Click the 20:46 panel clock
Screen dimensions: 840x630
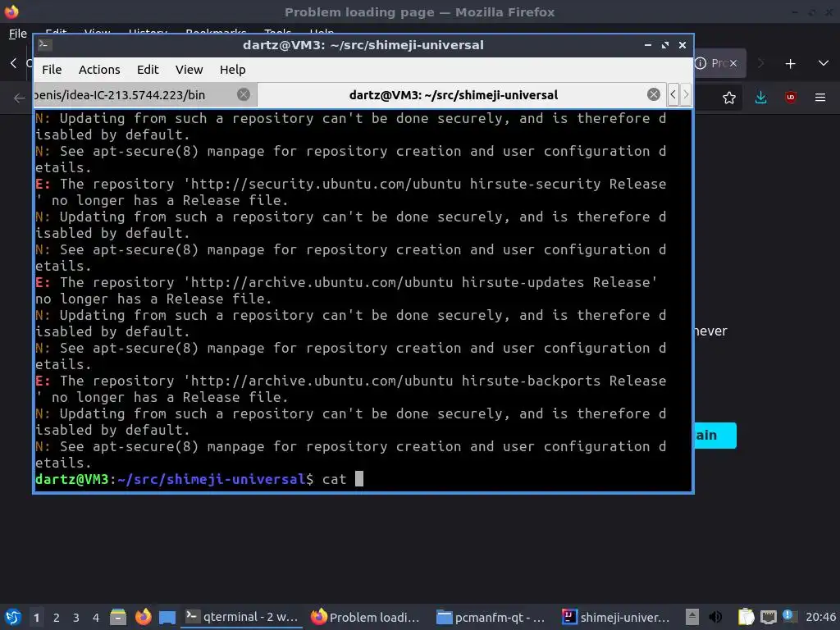pyautogui.click(x=820, y=617)
